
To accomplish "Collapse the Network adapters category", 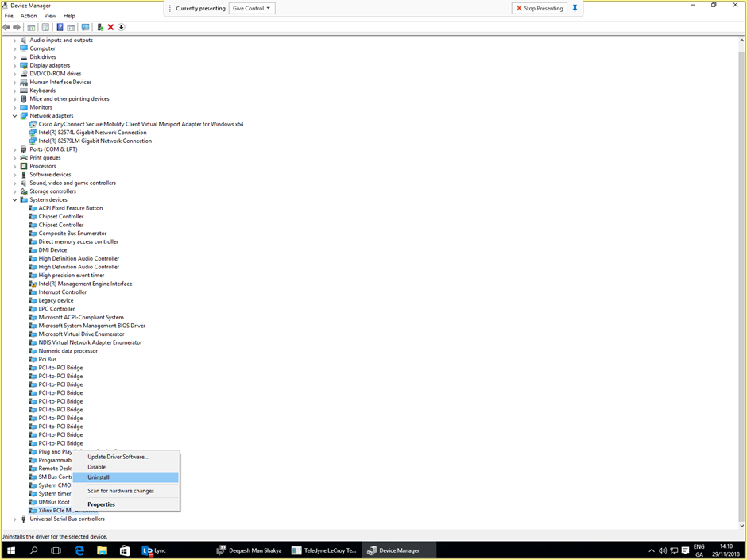I will point(13,115).
